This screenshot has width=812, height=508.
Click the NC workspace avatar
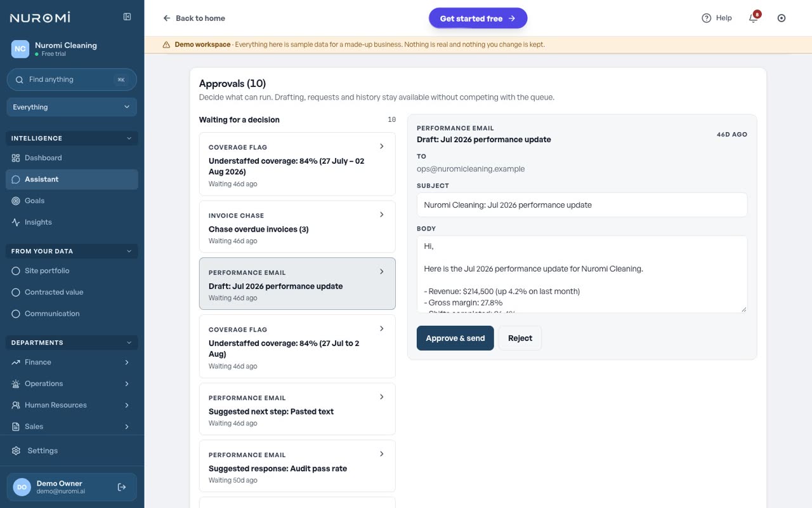click(20, 49)
